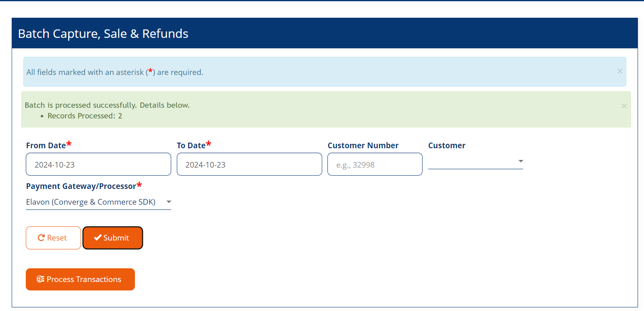Image resolution: width=644 pixels, height=311 pixels.
Task: Click the Customer Number label
Action: [x=363, y=145]
